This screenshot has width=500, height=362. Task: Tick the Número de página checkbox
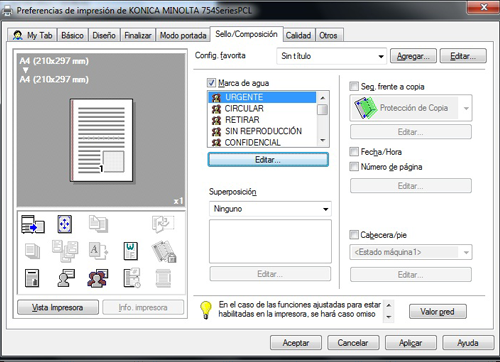coord(354,166)
